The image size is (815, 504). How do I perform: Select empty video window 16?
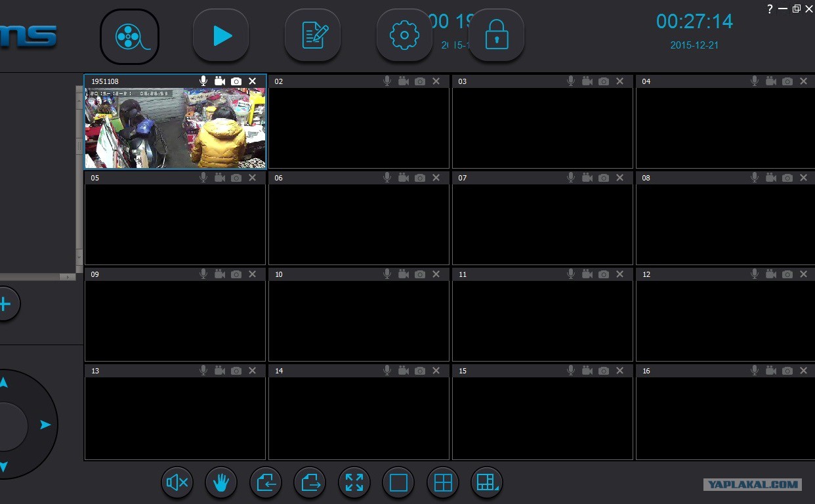[x=726, y=417]
